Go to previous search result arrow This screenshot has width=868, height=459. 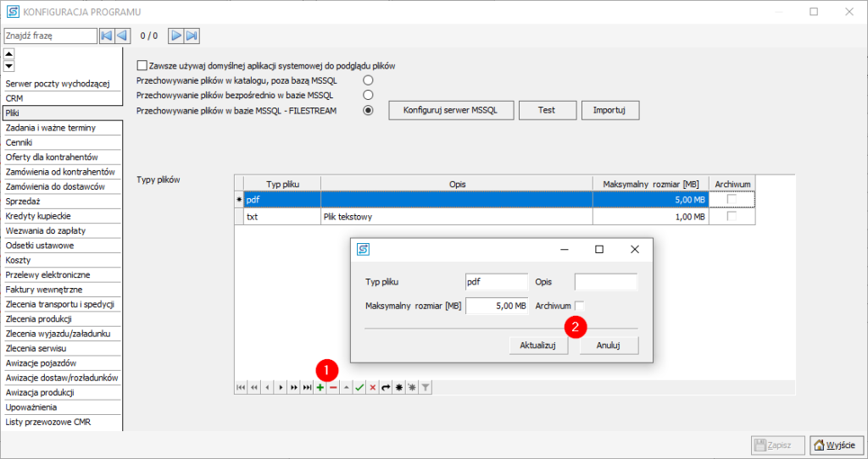(x=122, y=36)
